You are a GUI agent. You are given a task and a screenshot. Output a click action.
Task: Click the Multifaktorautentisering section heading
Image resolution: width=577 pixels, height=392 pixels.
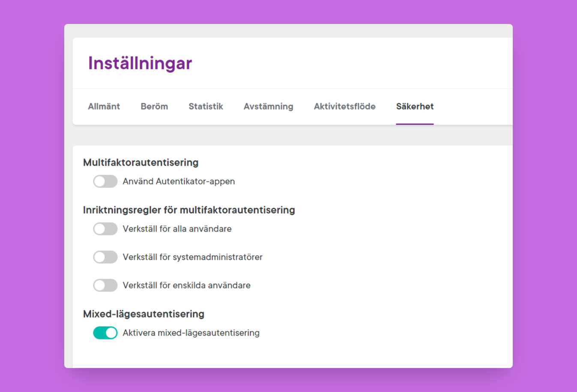click(141, 163)
